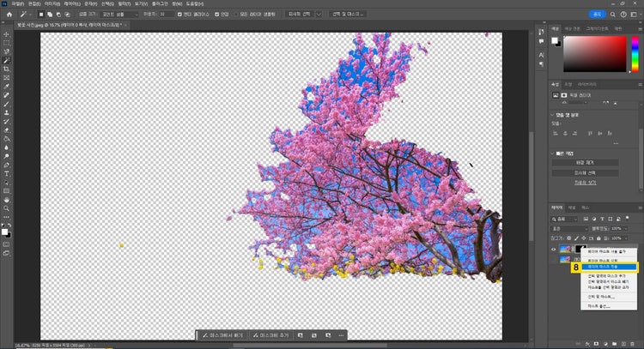Open blending mode dropdown in Layers panel
Screen dimensions: 644x349
(569, 228)
